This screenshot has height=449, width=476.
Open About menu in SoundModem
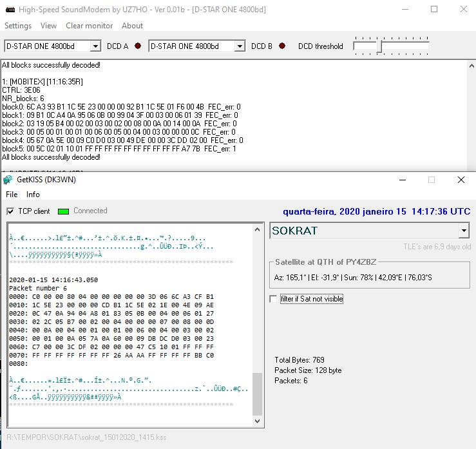(132, 26)
